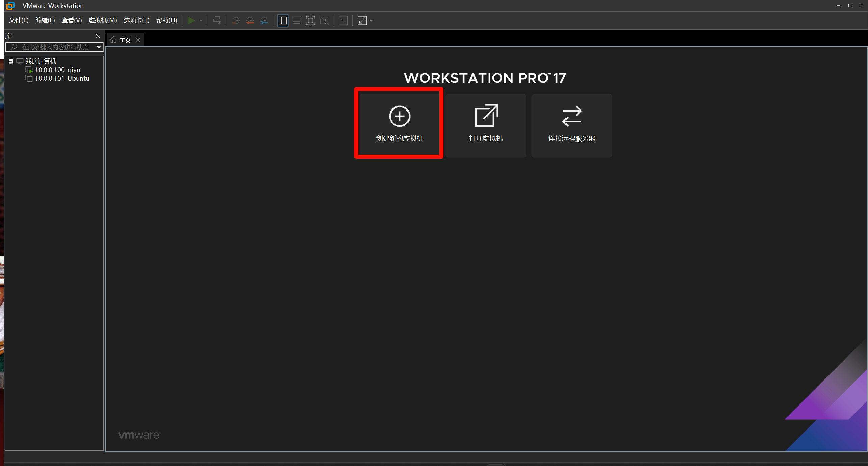Open the power button dropdown arrow
Viewport: 868px width, 466px height.
[200, 20]
